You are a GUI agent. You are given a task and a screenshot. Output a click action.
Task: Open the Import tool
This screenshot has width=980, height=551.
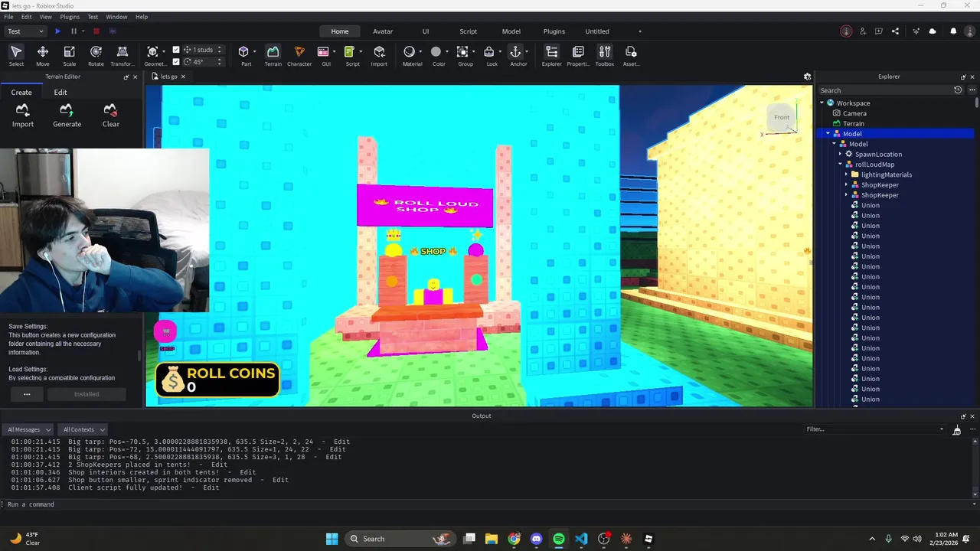pyautogui.click(x=379, y=55)
